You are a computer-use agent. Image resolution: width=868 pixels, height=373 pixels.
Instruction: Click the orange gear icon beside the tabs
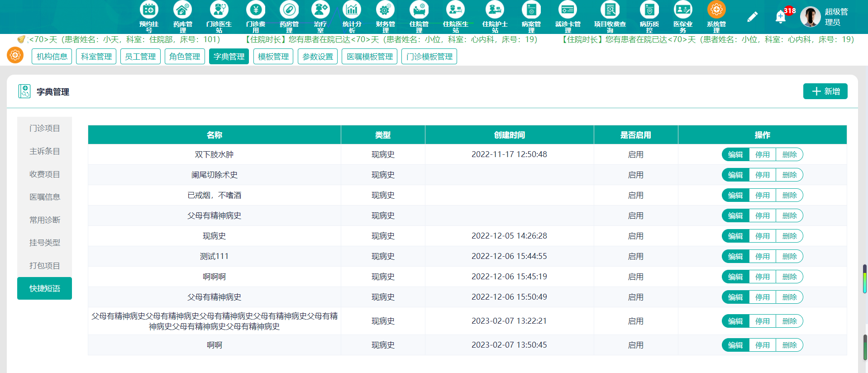click(x=15, y=56)
